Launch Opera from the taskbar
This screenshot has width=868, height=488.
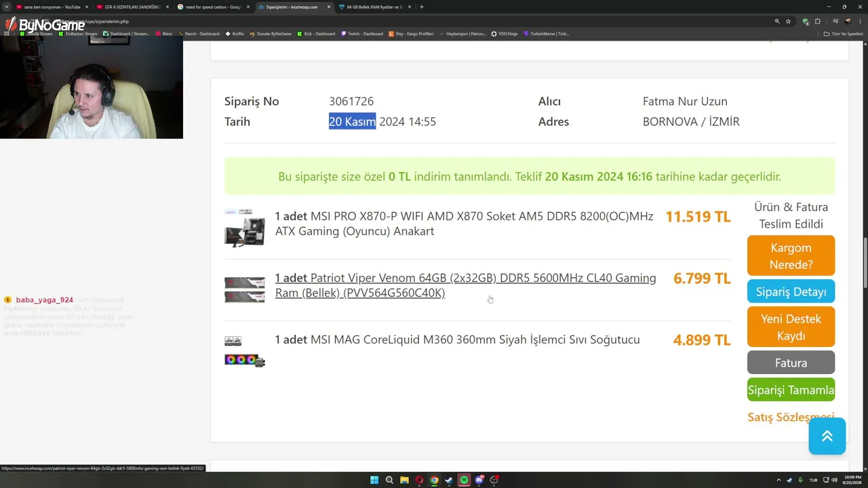point(419,480)
